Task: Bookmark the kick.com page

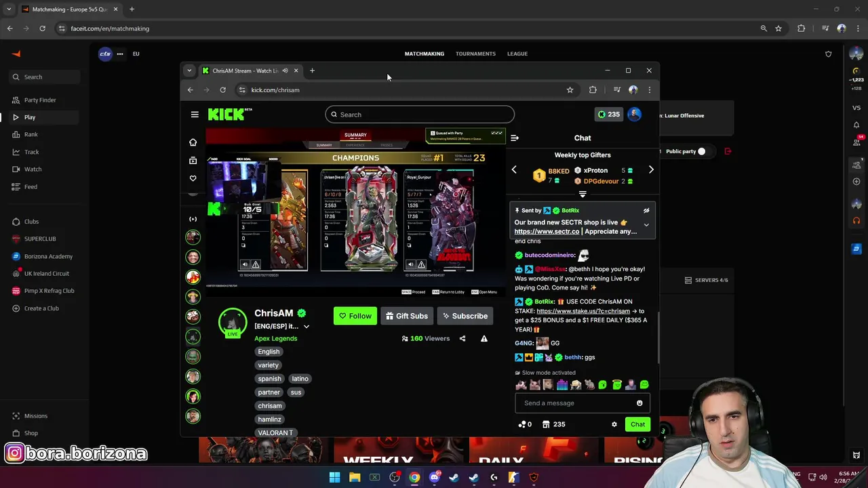Action: pos(570,90)
